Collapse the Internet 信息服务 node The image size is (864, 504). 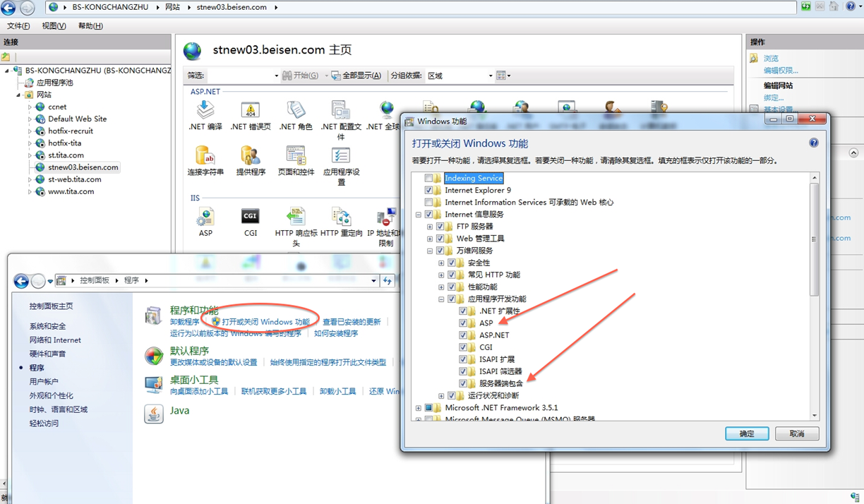(419, 215)
